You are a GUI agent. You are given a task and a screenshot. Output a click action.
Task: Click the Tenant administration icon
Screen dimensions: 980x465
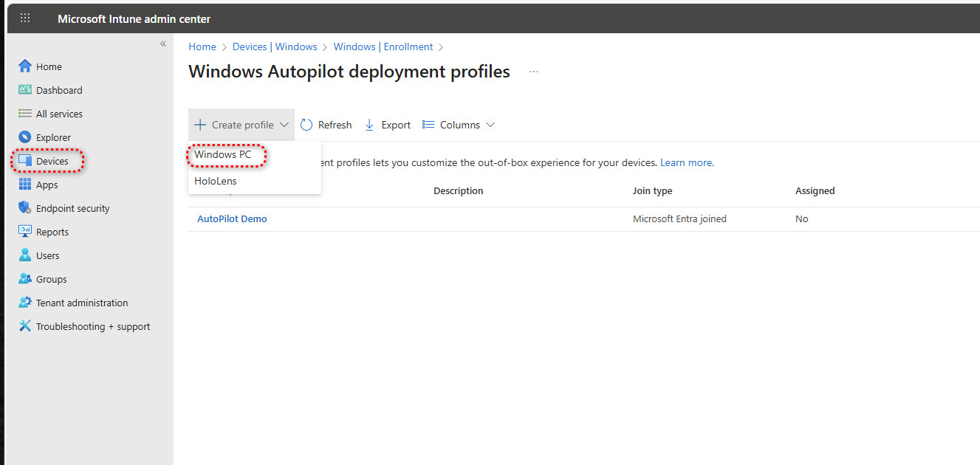coord(25,303)
